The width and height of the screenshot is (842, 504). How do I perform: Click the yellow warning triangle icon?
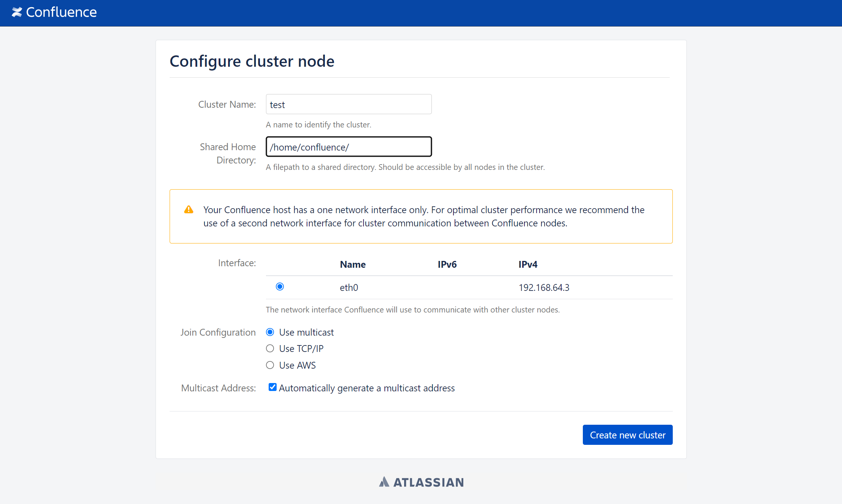[x=189, y=210]
